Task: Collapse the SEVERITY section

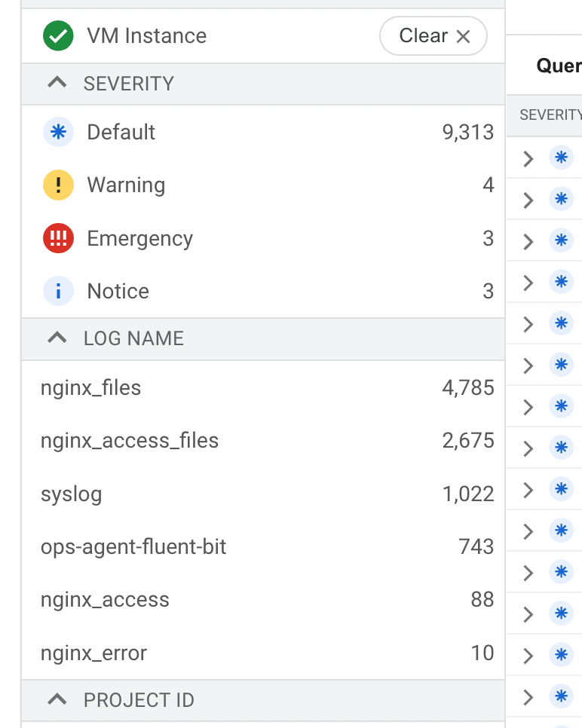Action: (57, 83)
